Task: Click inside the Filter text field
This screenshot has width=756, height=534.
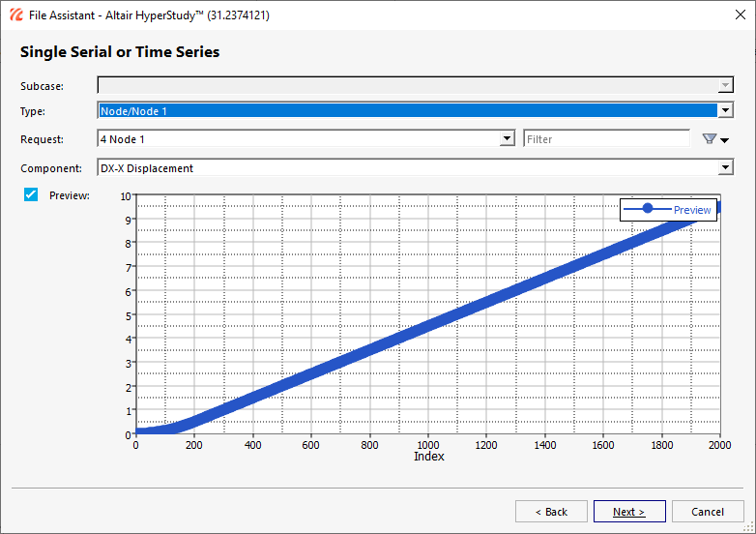Action: tap(605, 139)
